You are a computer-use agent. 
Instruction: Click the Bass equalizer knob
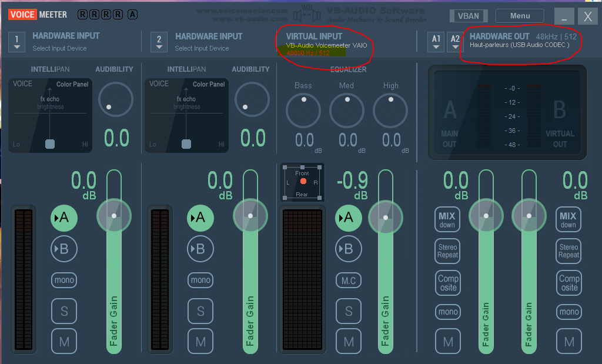[x=303, y=111]
